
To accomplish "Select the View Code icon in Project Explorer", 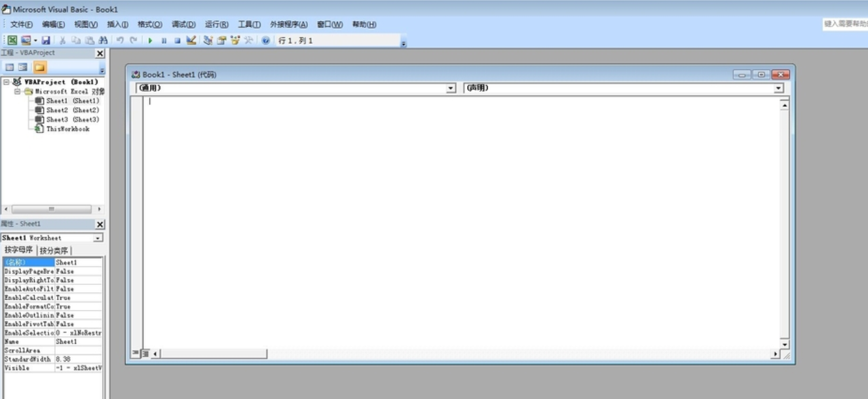I will click(9, 66).
